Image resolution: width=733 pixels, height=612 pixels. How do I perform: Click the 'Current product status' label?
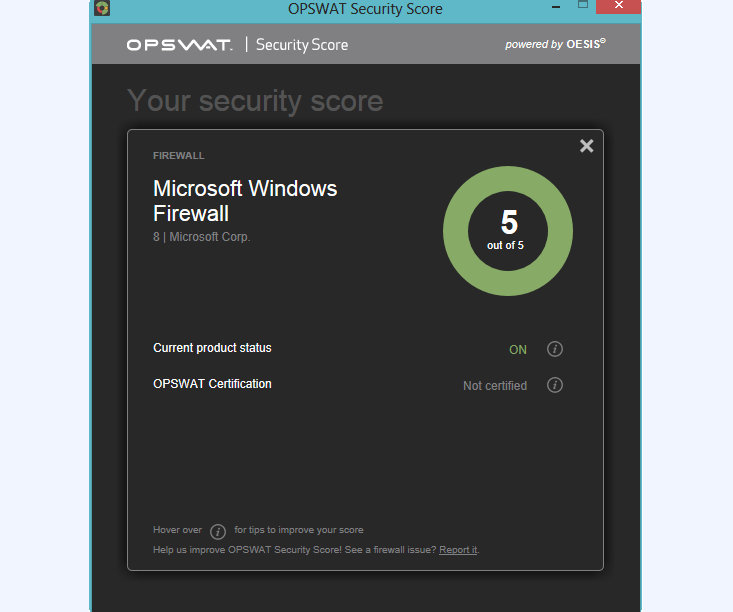coord(212,348)
